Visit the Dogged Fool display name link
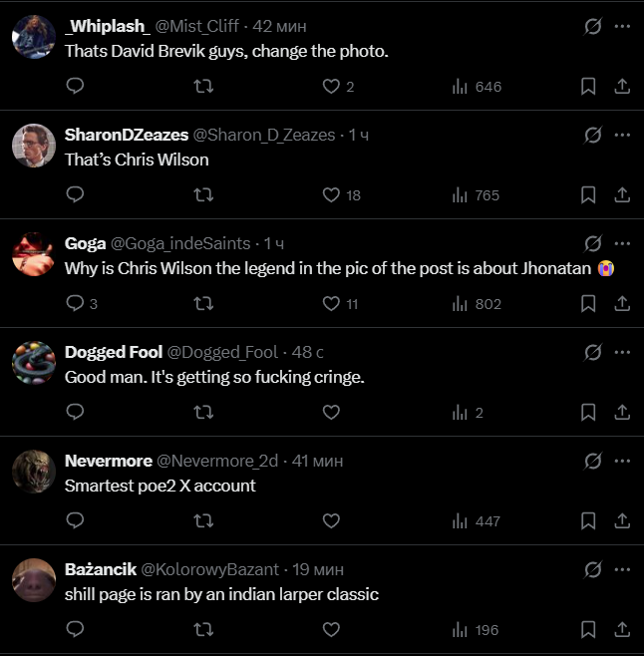The width and height of the screenshot is (644, 656). [114, 352]
